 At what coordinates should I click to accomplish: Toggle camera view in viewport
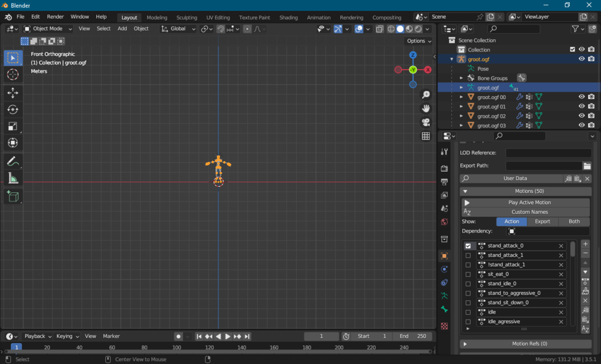(x=426, y=122)
